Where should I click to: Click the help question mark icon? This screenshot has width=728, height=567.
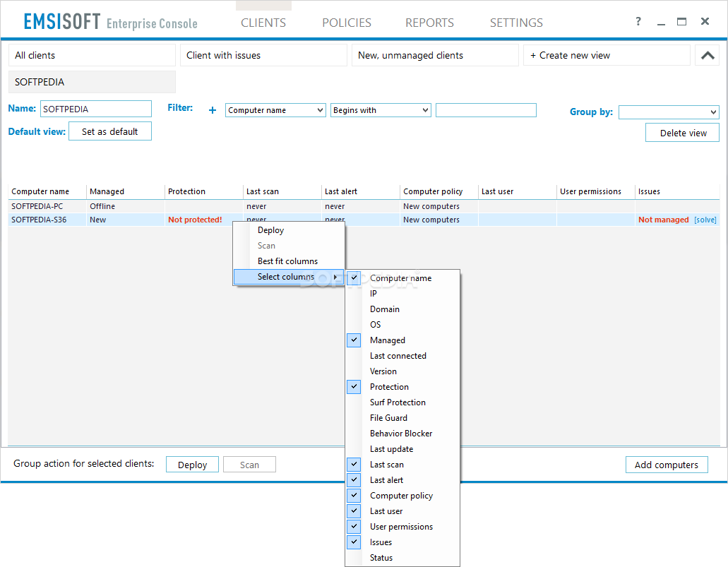(x=638, y=21)
